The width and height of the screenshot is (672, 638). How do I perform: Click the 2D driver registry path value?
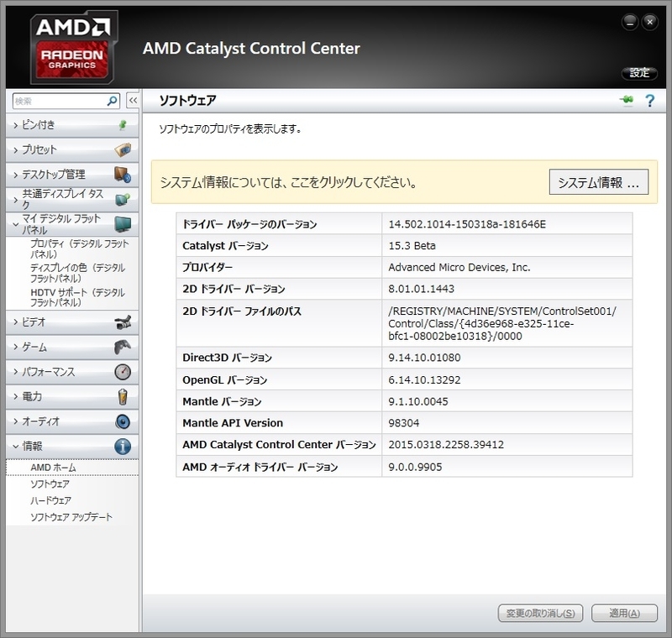click(x=502, y=324)
